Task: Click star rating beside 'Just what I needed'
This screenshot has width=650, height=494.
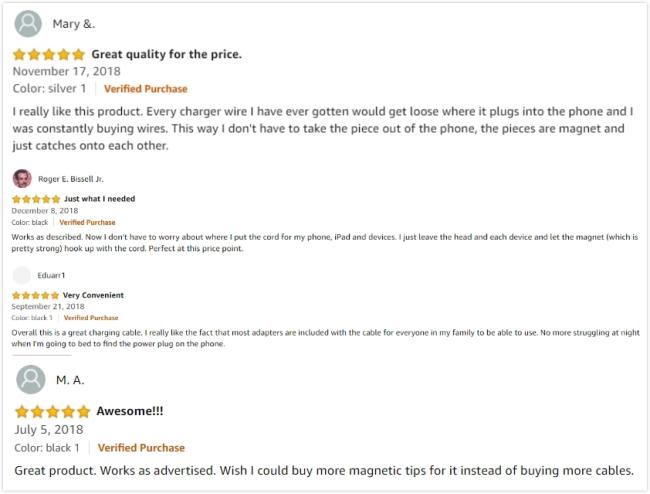Action: click(36, 199)
